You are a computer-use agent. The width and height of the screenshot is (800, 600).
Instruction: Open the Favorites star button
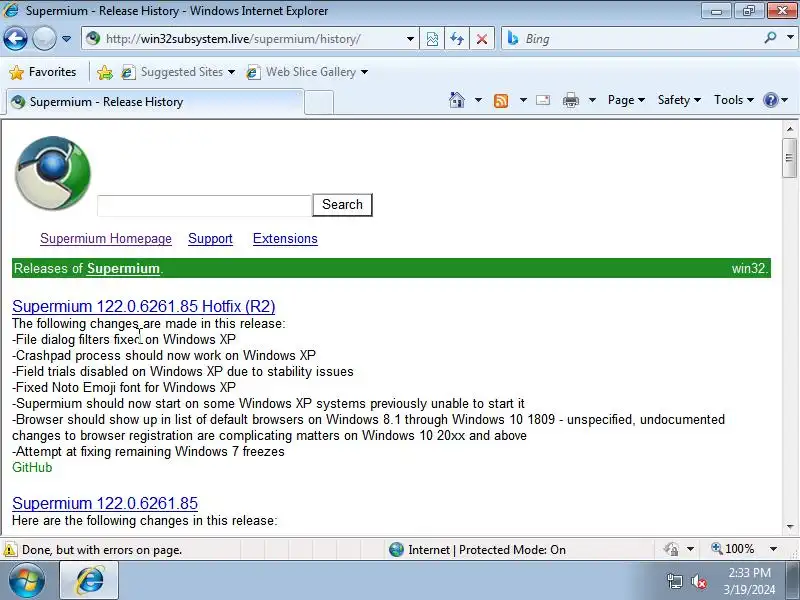click(x=43, y=72)
